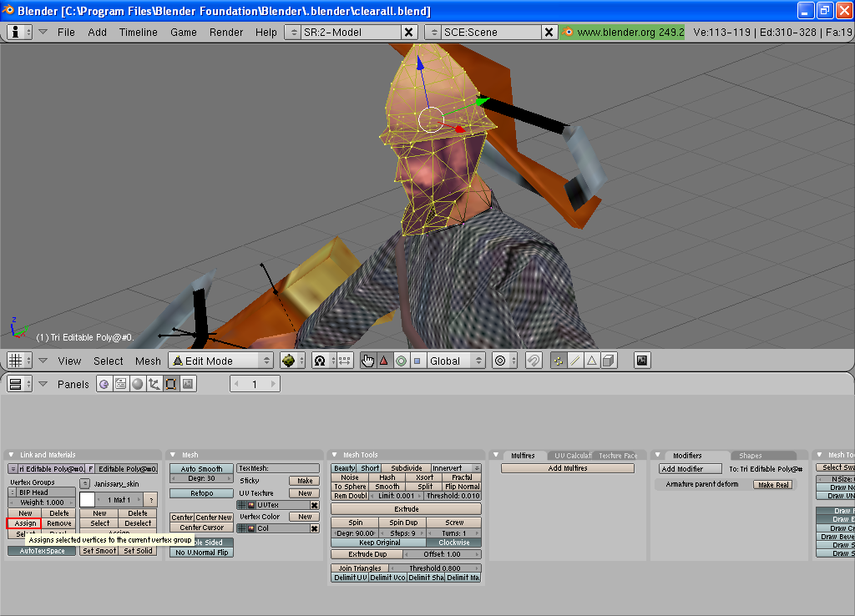Open the Game menu
Image resolution: width=855 pixels, height=616 pixels.
183,33
